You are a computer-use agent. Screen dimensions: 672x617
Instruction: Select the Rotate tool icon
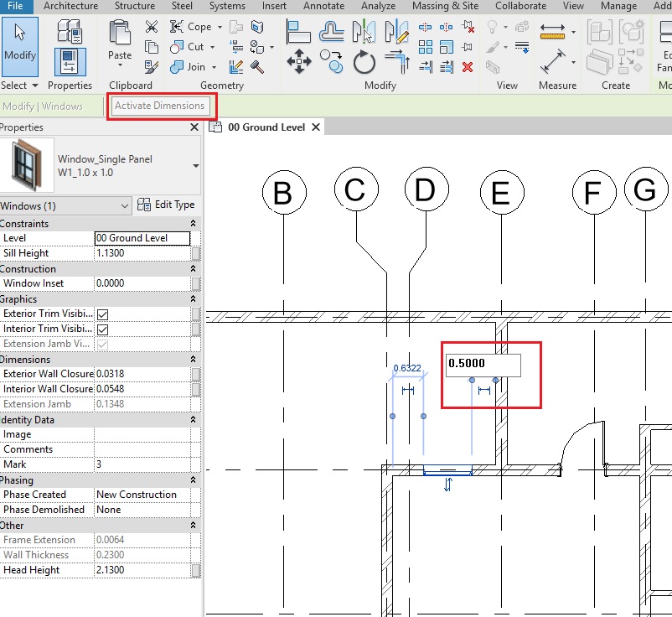click(x=364, y=61)
